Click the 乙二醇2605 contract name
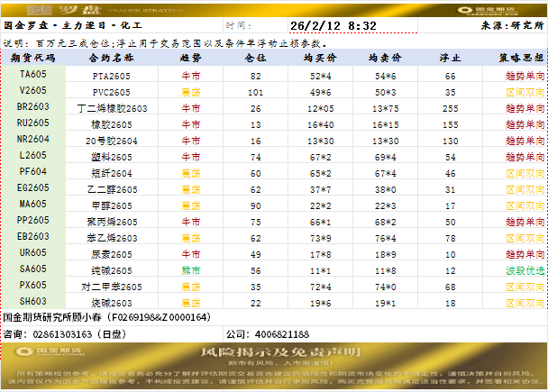 coord(112,190)
